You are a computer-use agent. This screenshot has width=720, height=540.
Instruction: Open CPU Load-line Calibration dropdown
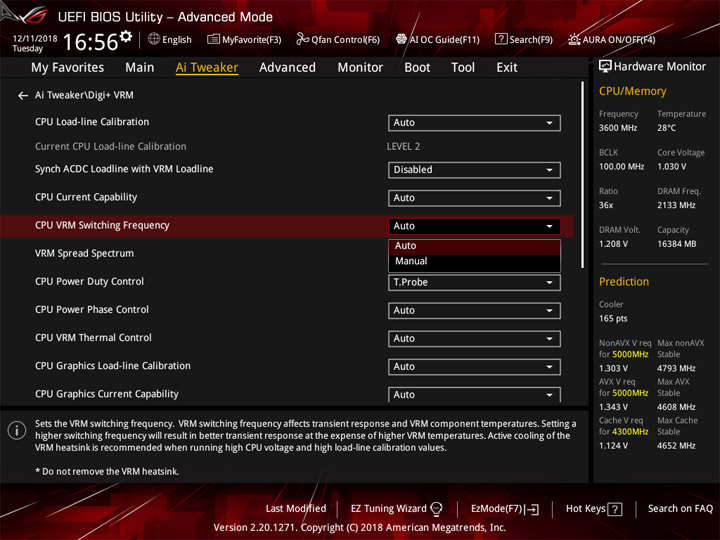(x=474, y=123)
